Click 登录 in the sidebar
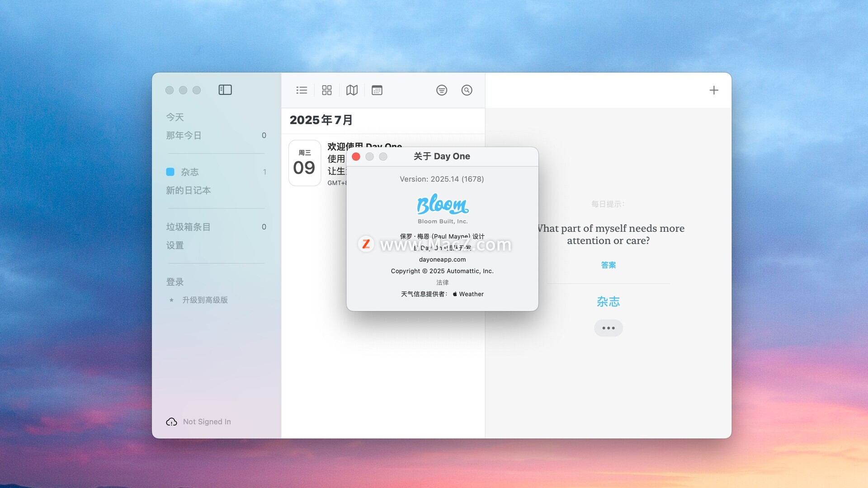This screenshot has width=868, height=488. coord(175,282)
